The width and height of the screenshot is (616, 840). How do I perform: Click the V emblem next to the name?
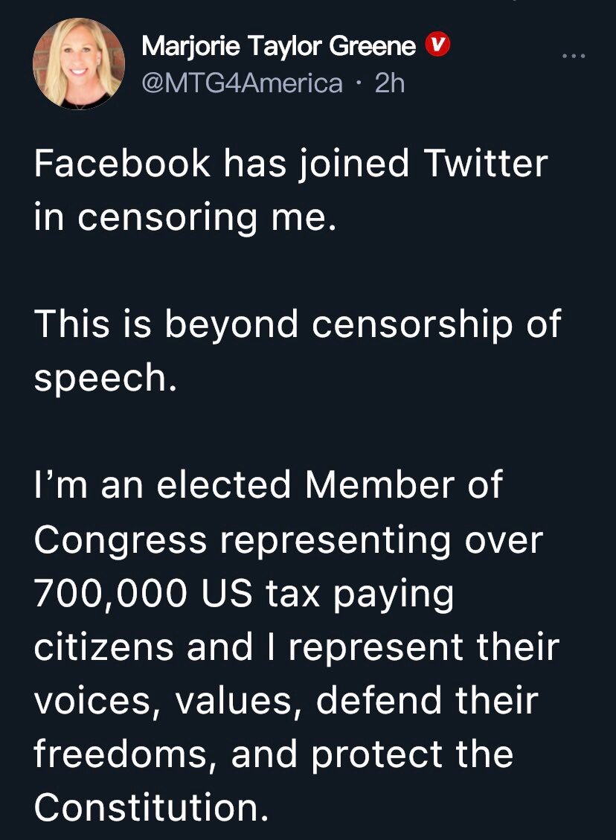437,44
